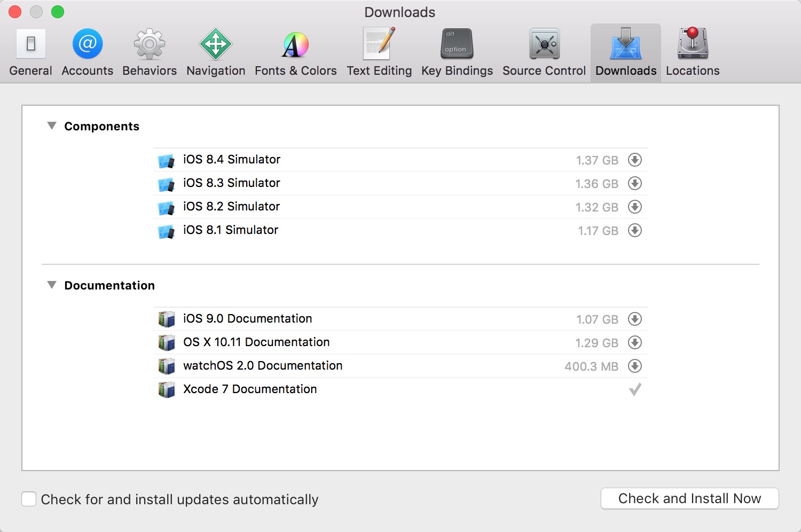This screenshot has height=532, width=801.
Task: Select the iOS 8.3 Simulator label
Action: click(x=232, y=183)
